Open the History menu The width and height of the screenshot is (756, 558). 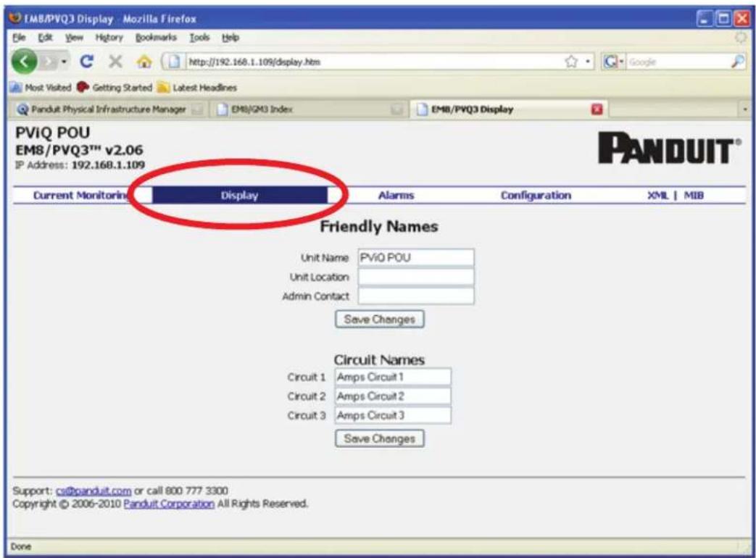(109, 37)
